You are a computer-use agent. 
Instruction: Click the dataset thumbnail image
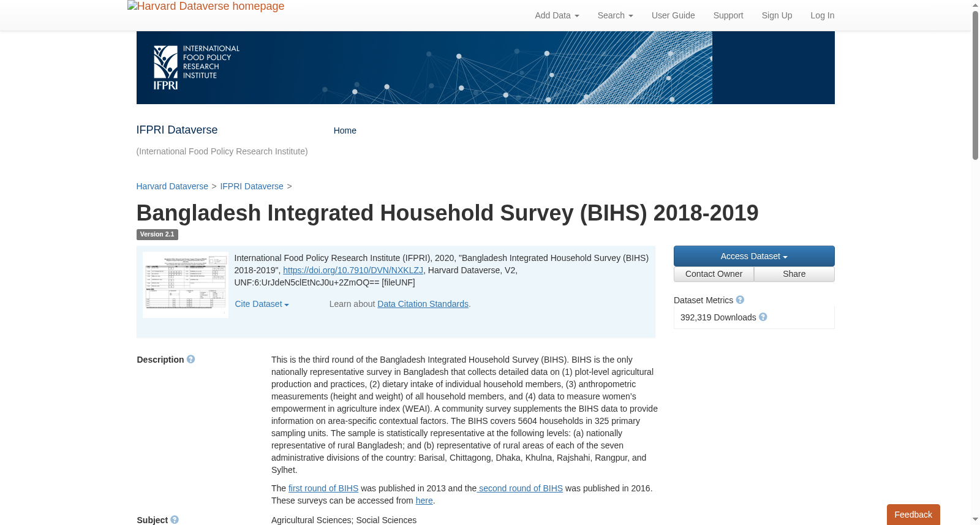[186, 285]
